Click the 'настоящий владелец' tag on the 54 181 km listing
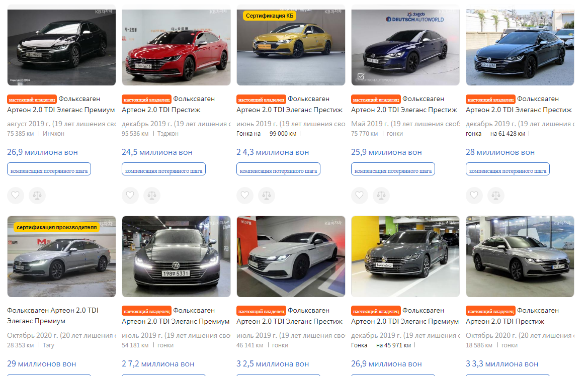The width and height of the screenshot is (588, 376). coord(147,311)
